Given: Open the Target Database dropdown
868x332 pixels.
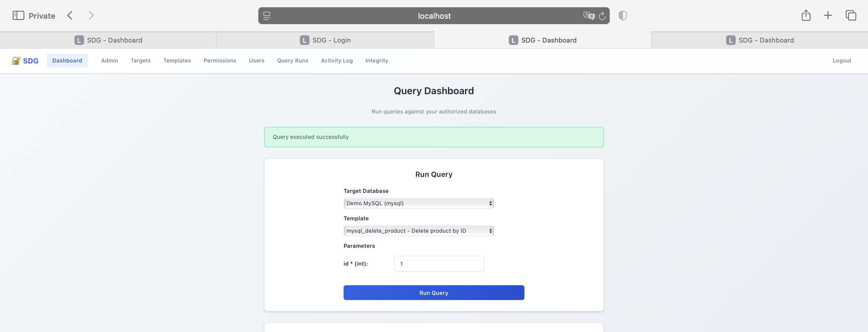Looking at the screenshot, I should pyautogui.click(x=419, y=203).
